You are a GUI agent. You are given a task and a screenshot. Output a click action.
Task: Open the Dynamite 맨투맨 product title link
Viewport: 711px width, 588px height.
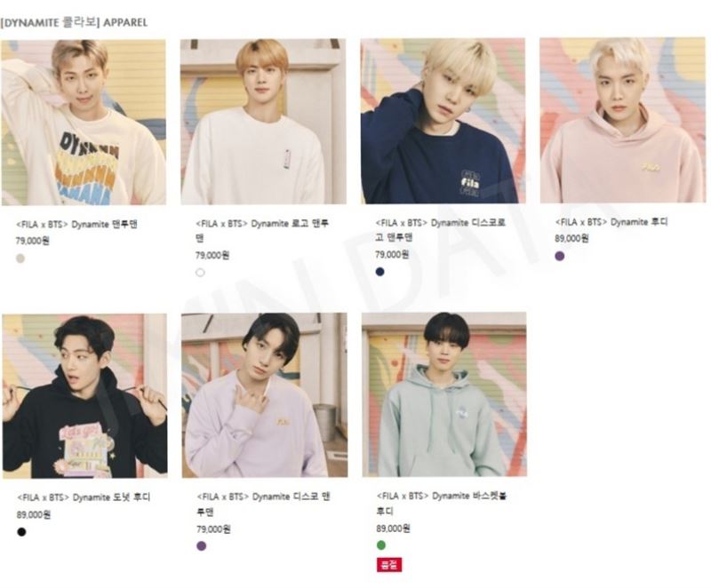[76, 224]
